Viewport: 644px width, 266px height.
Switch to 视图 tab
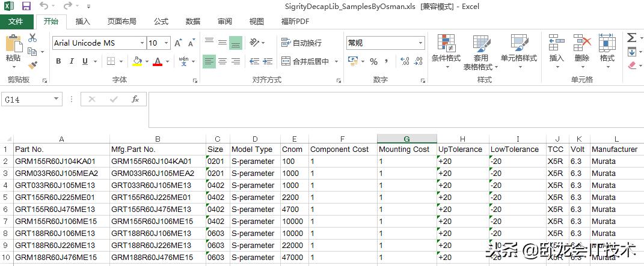point(257,22)
